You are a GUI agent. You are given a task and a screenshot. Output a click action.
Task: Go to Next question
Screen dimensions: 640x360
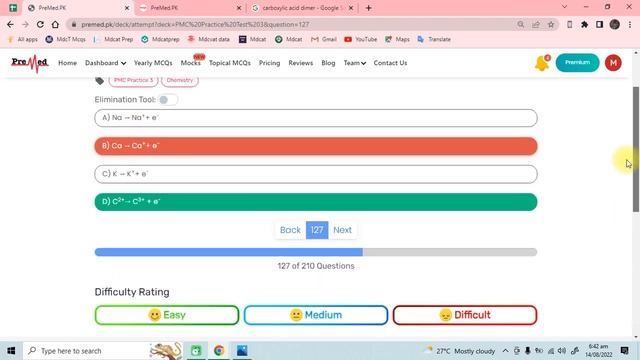pos(342,230)
